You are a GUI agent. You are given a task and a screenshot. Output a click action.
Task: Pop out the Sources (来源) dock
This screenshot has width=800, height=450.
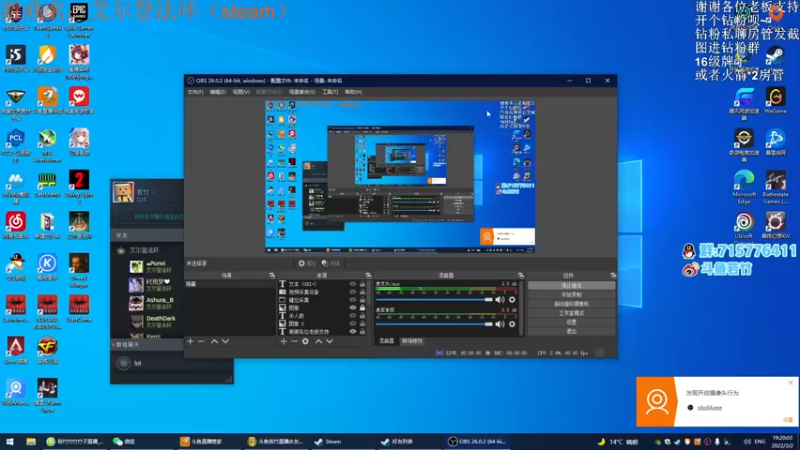[x=368, y=276]
